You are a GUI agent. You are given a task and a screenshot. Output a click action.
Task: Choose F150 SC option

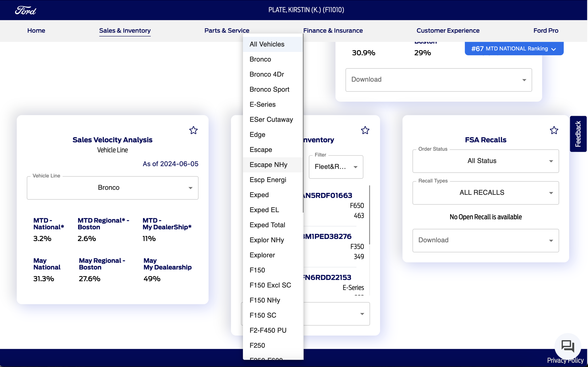tap(273, 315)
